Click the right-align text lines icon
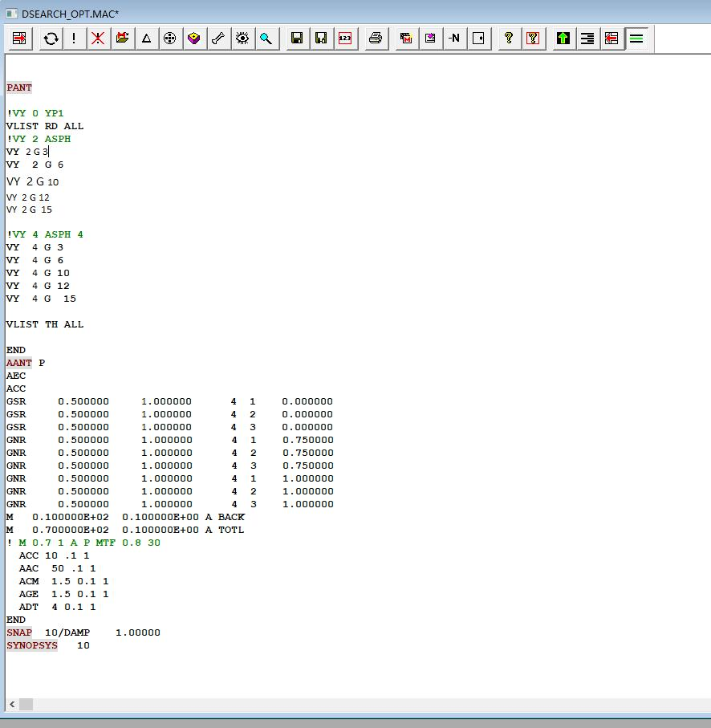The image size is (711, 728). (x=587, y=38)
